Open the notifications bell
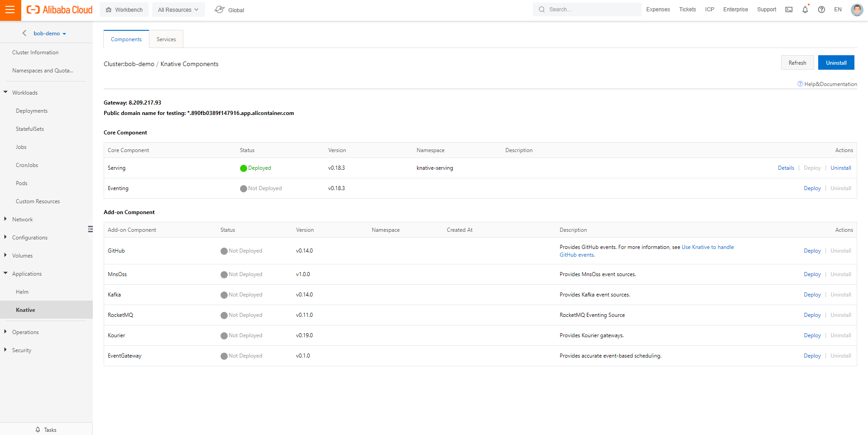The image size is (868, 435). tap(805, 10)
